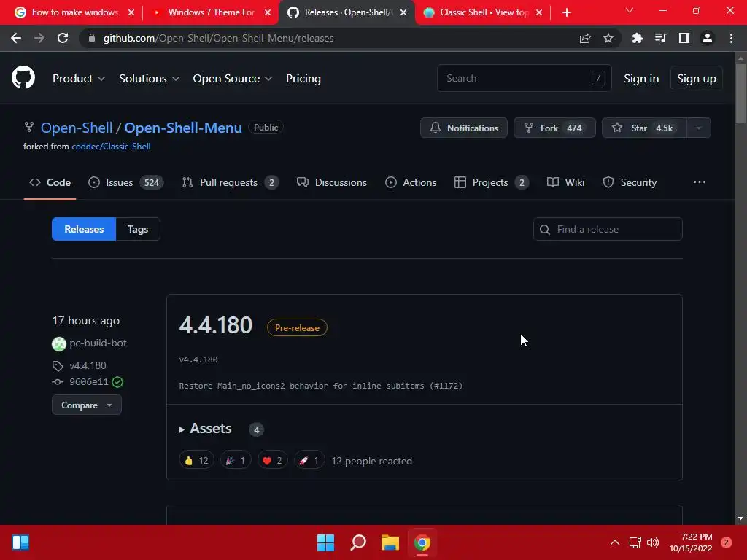Reload the page with refresh icon
Screen dimensions: 747x560
[63, 38]
